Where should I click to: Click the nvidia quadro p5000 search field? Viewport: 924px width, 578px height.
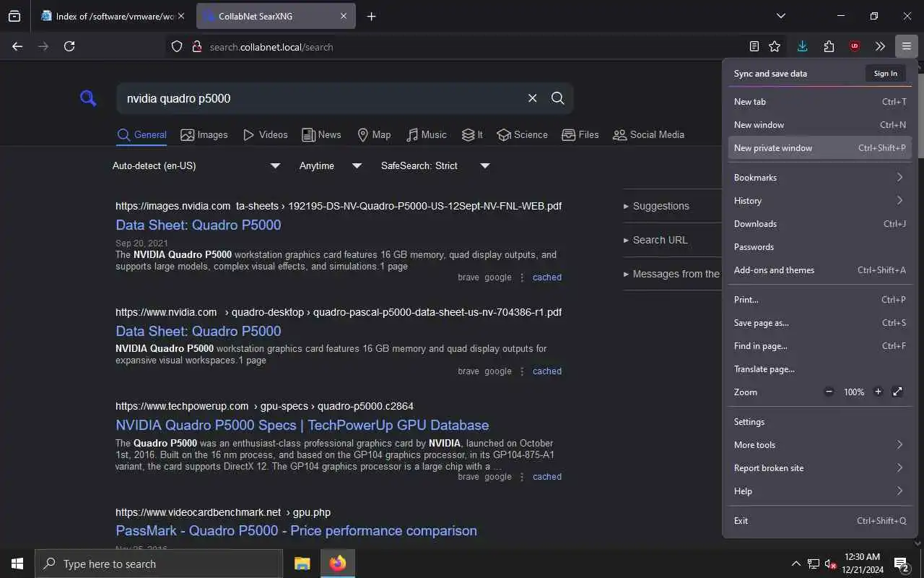click(321, 98)
